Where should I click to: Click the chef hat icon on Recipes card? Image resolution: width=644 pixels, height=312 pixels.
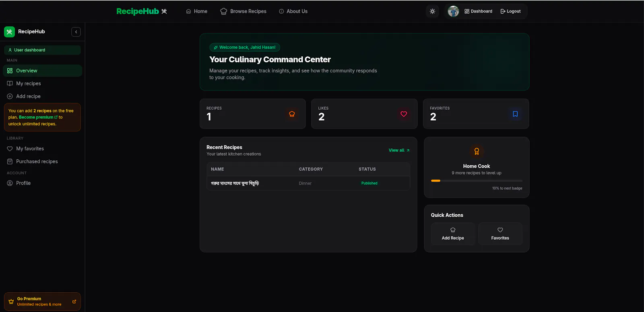292,114
